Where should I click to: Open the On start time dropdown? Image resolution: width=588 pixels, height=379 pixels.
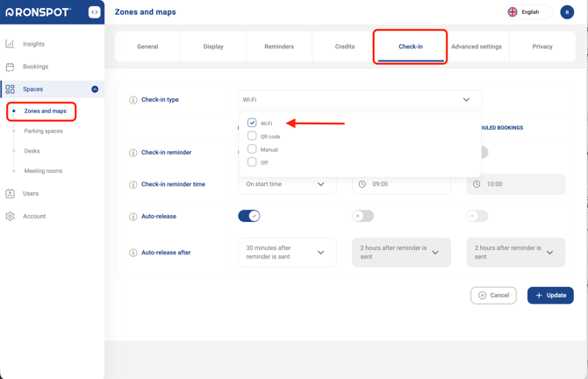(287, 184)
